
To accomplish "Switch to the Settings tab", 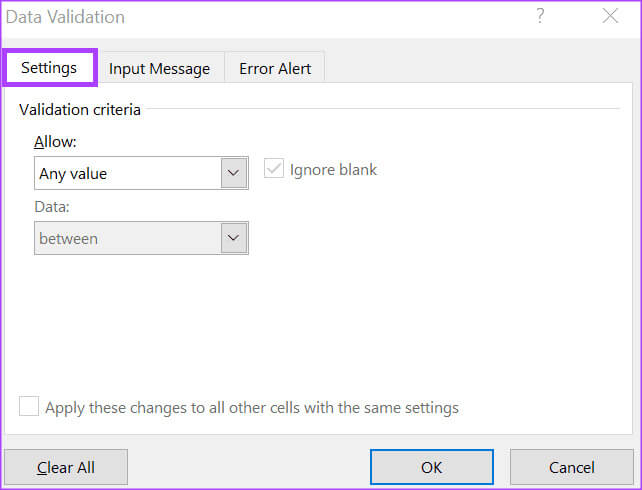I will pos(49,68).
